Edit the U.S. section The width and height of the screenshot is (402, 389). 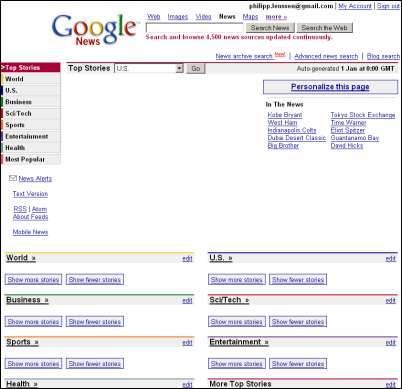390,258
